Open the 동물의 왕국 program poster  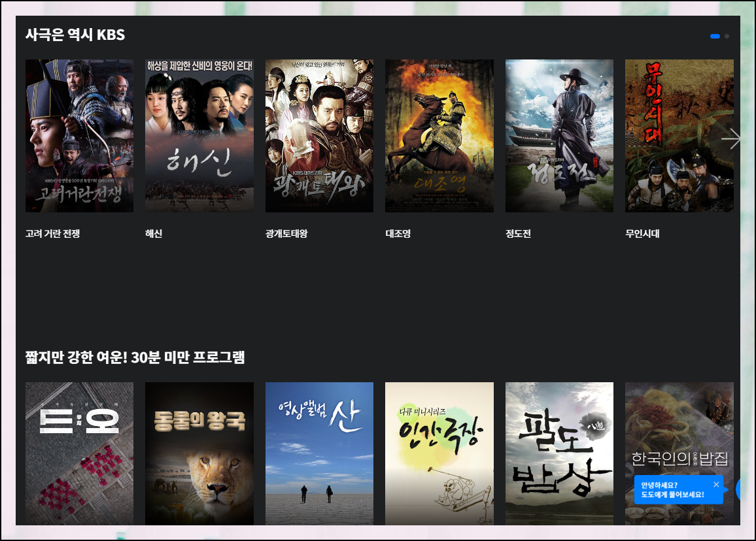click(199, 454)
